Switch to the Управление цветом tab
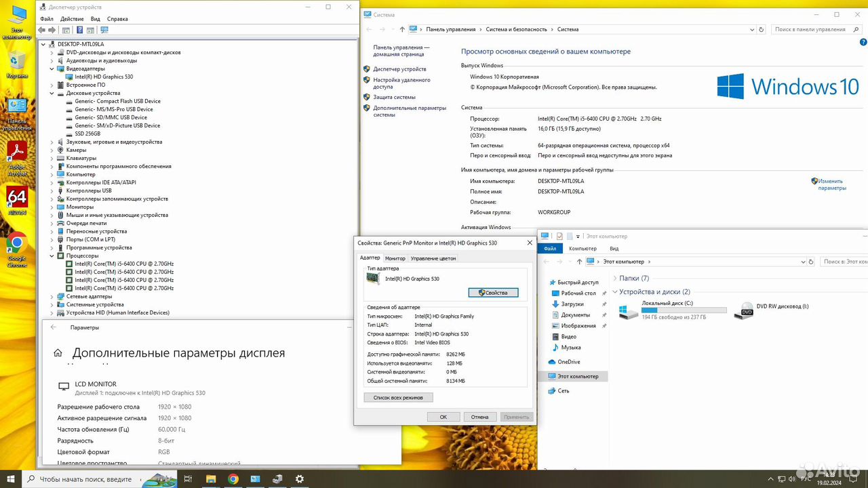The image size is (868, 488). [433, 258]
